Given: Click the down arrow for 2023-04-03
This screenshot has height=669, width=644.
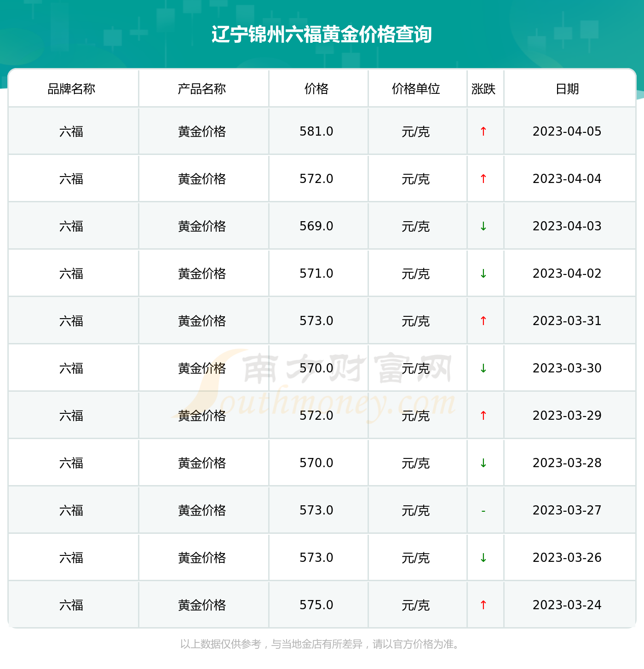Looking at the screenshot, I should point(483,226).
